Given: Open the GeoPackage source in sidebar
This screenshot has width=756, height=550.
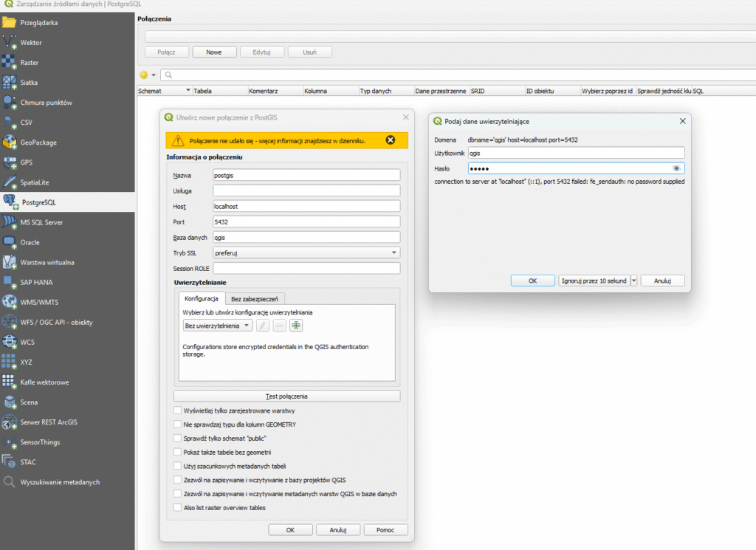Looking at the screenshot, I should coord(38,142).
